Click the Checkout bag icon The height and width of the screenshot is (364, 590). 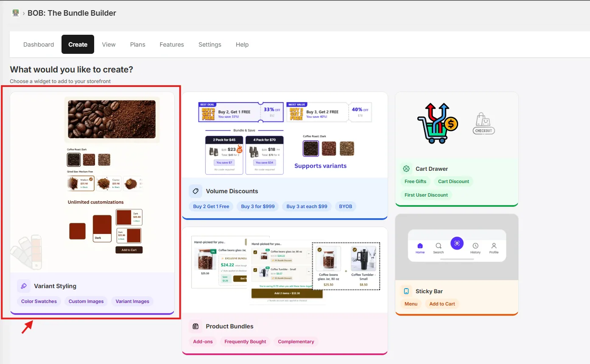(x=484, y=124)
